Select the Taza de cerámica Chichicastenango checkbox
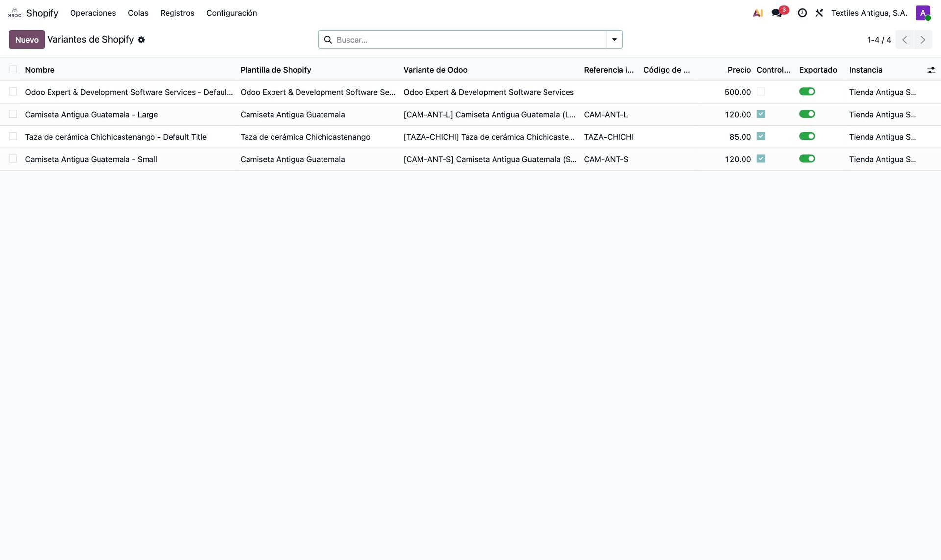941x560 pixels. [x=13, y=136]
